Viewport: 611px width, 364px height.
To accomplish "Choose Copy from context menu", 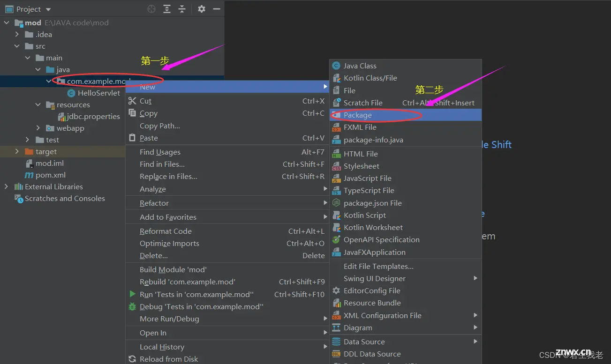I will click(x=227, y=113).
